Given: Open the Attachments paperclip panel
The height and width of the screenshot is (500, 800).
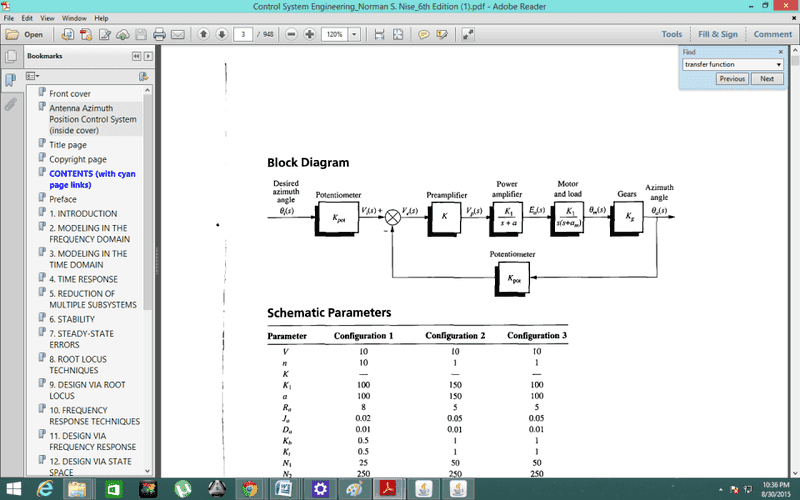Looking at the screenshot, I should pyautogui.click(x=10, y=103).
